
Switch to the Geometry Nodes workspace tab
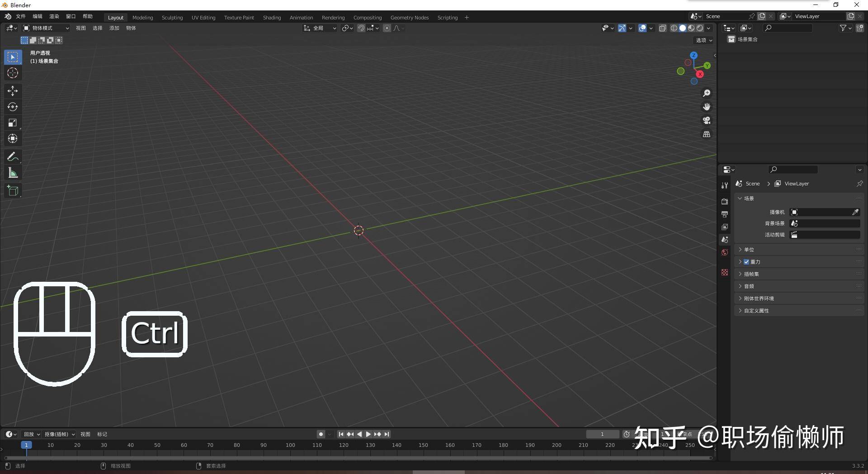(x=410, y=18)
